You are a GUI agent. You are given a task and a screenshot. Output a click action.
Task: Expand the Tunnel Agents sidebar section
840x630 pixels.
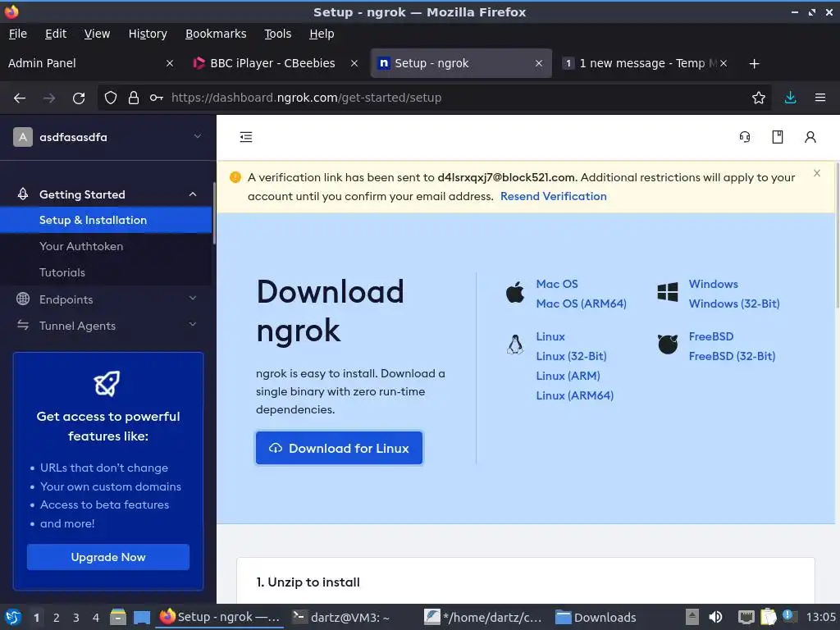[193, 325]
